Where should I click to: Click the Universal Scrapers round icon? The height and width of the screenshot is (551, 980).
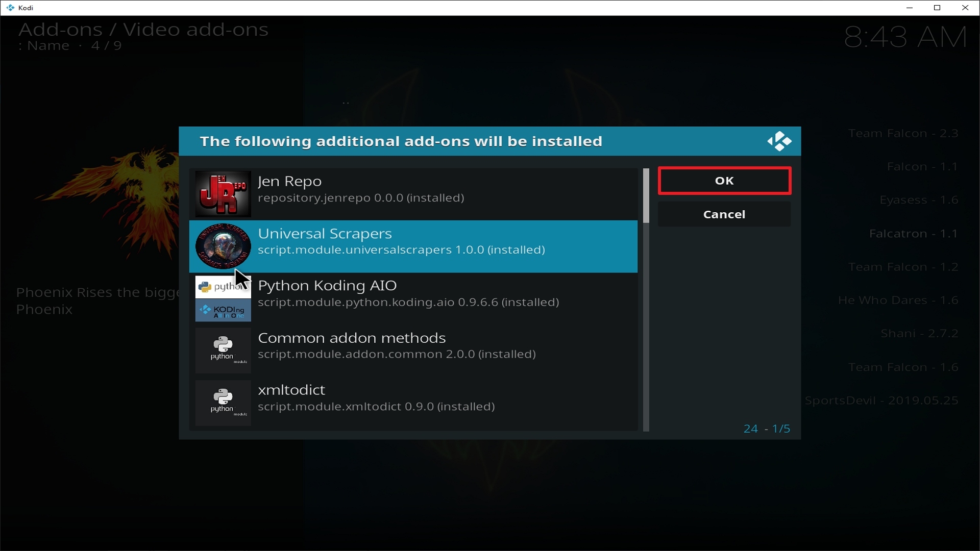(223, 246)
